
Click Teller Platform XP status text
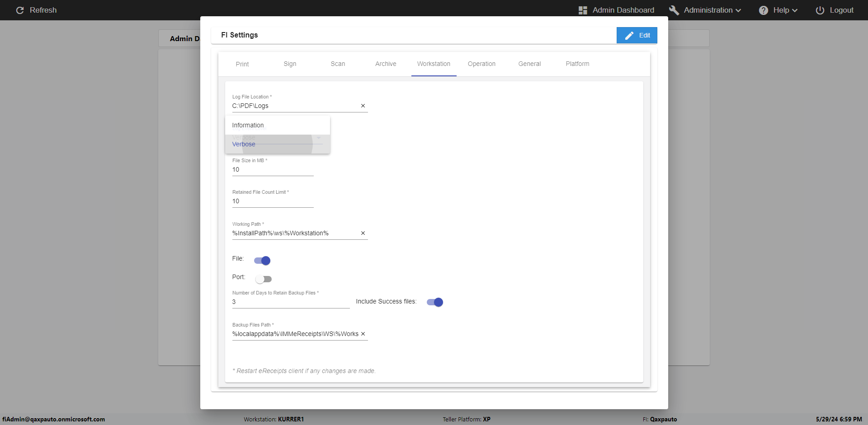[x=467, y=420]
